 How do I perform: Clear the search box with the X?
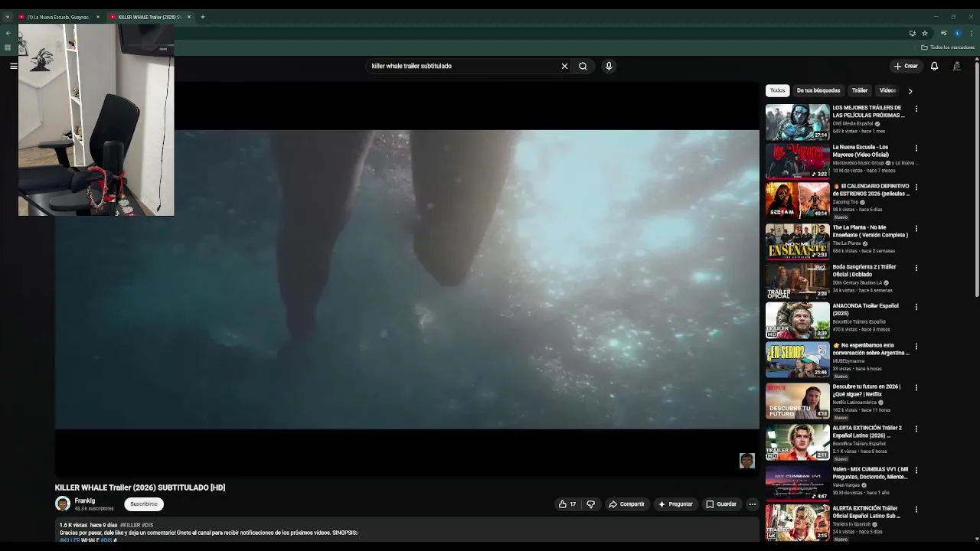coord(565,66)
